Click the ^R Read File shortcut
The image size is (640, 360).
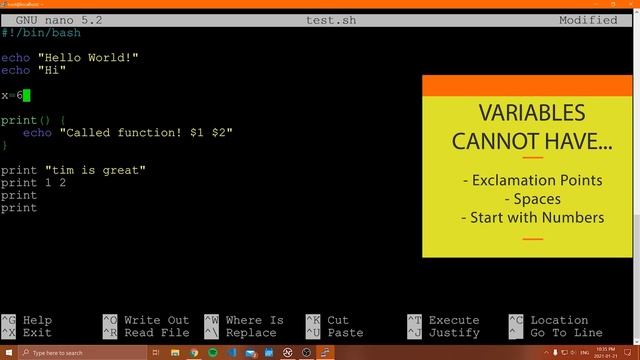click(x=146, y=333)
